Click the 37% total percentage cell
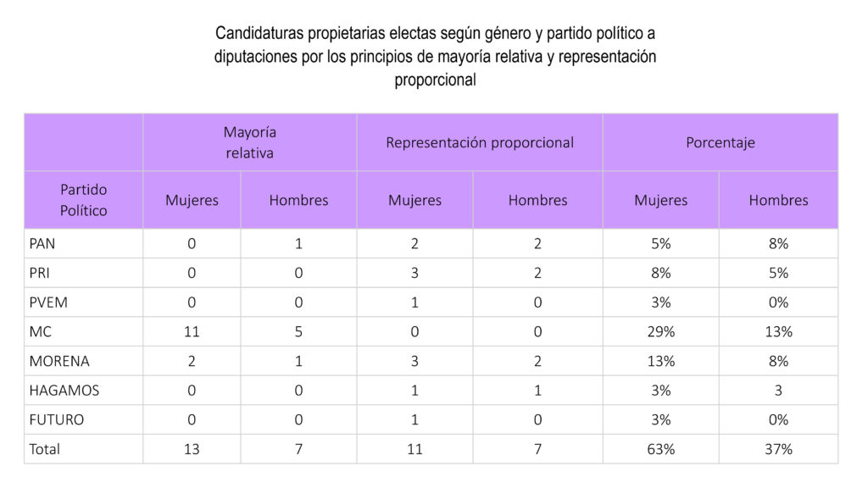 [x=778, y=449]
